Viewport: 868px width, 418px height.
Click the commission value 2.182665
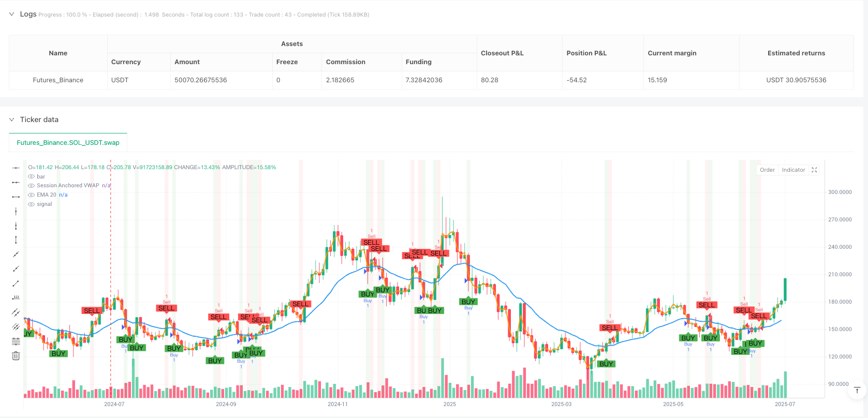340,80
